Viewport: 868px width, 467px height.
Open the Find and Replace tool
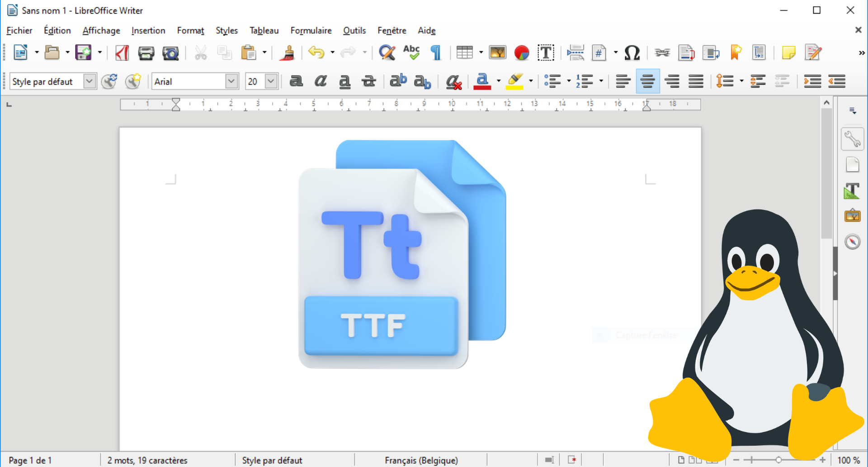point(387,53)
